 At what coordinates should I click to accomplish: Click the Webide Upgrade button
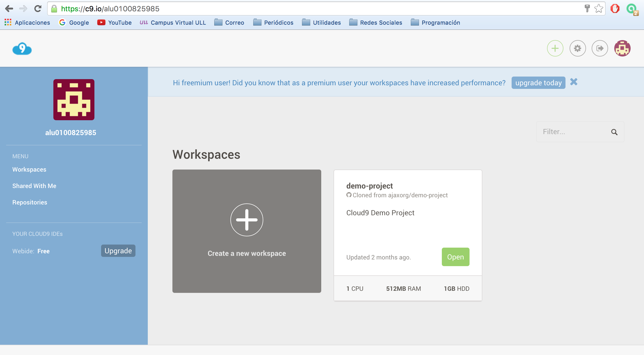(x=118, y=251)
